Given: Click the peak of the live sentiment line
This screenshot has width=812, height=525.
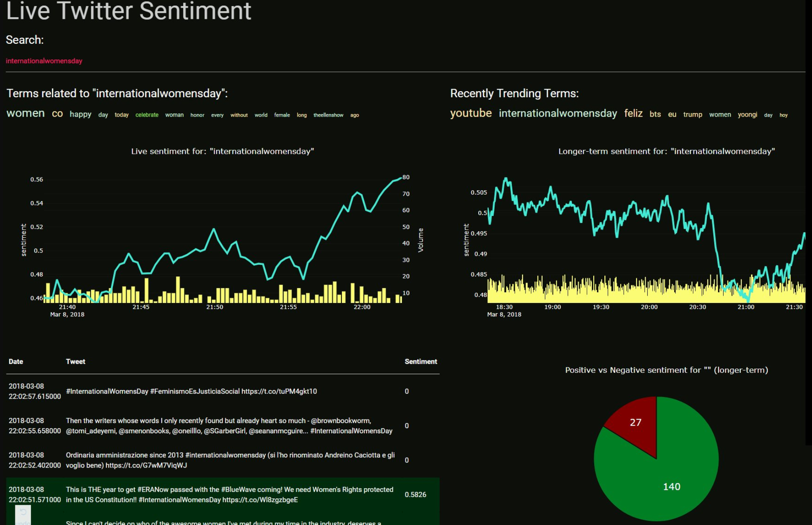Looking at the screenshot, I should point(400,178).
